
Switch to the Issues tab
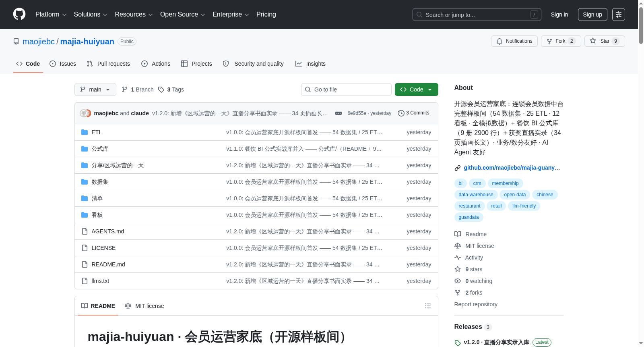tap(63, 64)
